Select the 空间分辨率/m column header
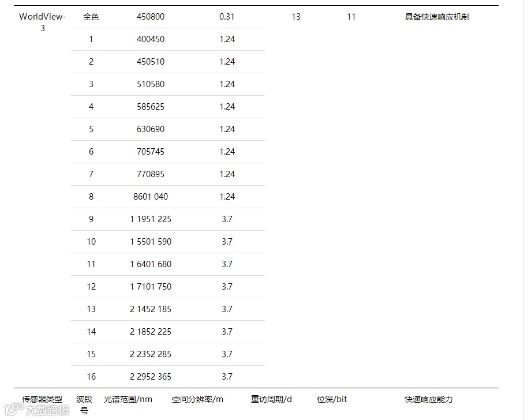This screenshot has height=420, width=528. (198, 399)
